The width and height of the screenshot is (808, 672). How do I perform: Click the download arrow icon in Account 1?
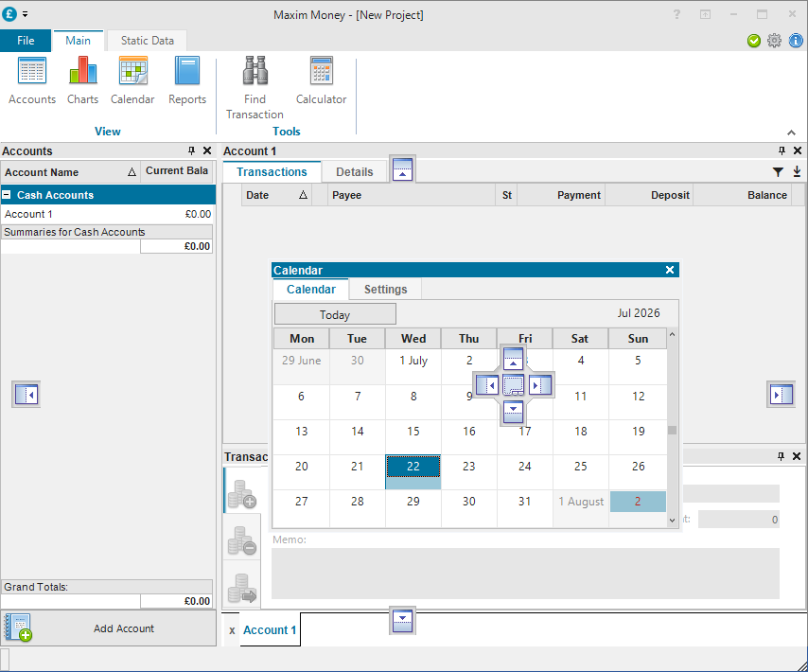[797, 171]
